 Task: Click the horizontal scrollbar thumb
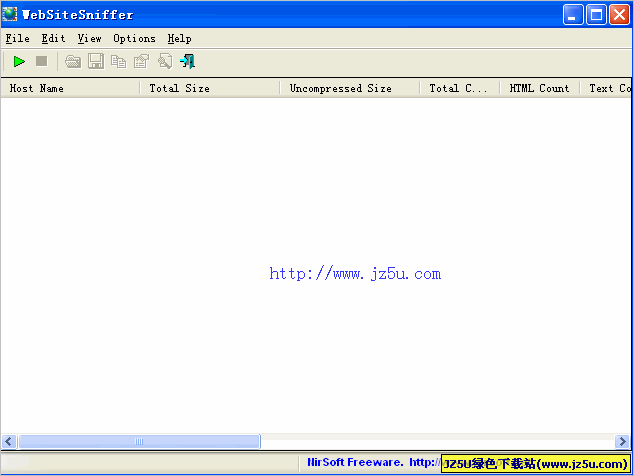(x=139, y=441)
